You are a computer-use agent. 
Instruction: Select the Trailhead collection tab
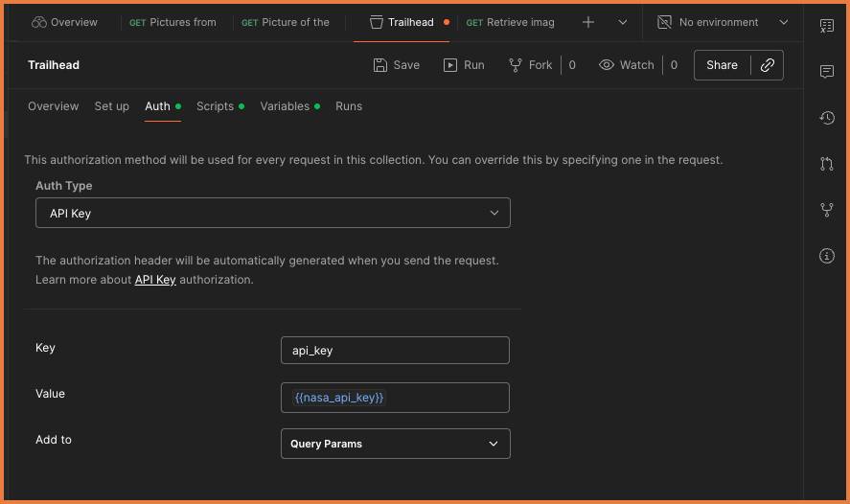402,22
